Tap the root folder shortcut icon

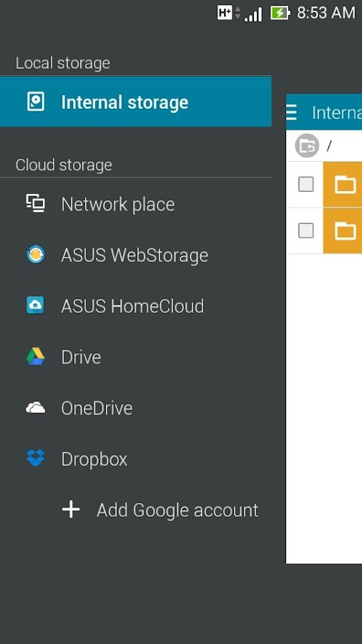[x=307, y=145]
